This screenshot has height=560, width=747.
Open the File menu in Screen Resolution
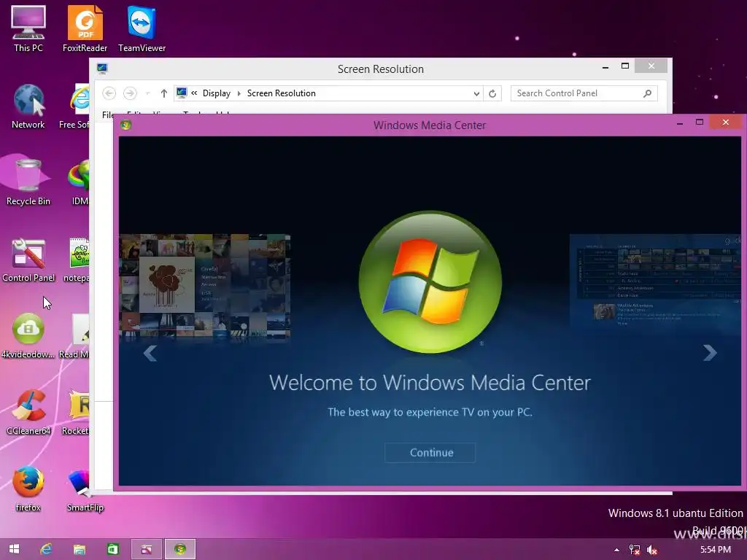pos(108,114)
